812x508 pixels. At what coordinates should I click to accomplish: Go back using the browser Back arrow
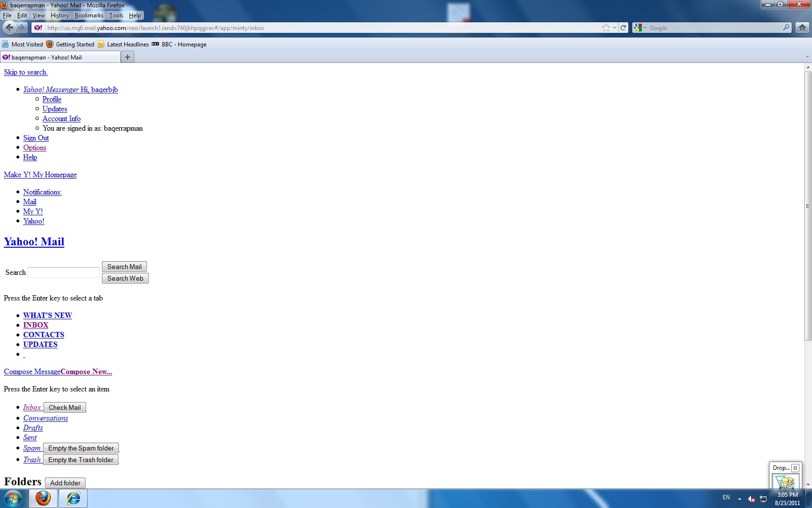tap(9, 28)
